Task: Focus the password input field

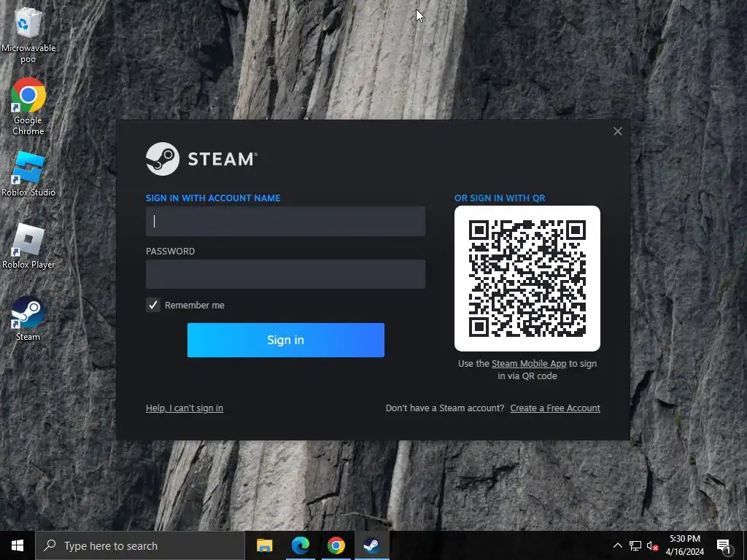Action: (x=285, y=274)
